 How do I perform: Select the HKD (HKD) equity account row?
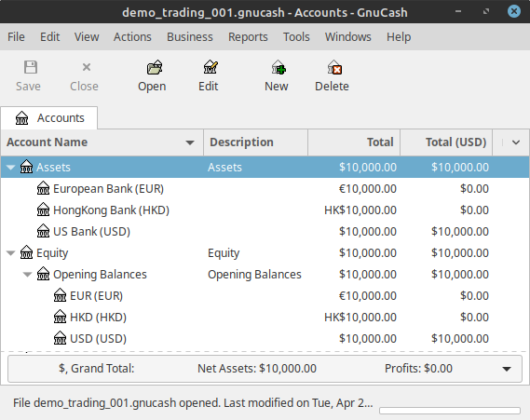click(x=265, y=317)
